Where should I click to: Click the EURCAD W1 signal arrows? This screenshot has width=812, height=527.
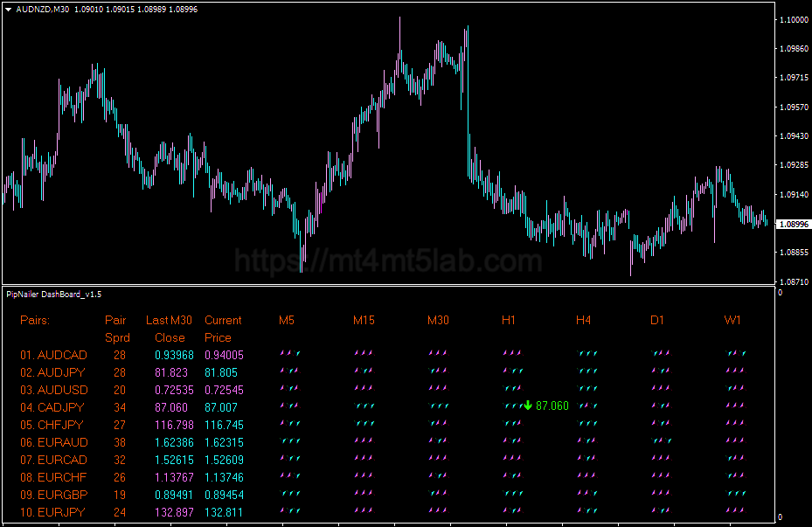tap(735, 458)
